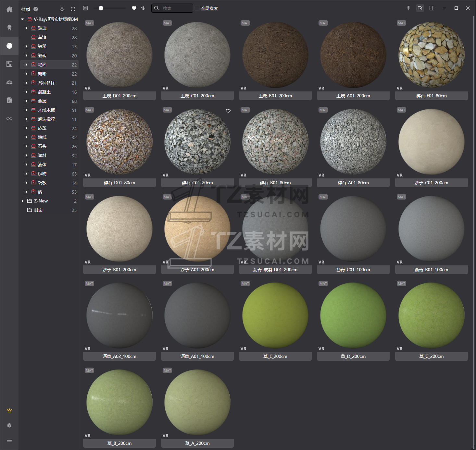Click the 沙子_C01_200cm name label
Viewport: 476px width, 450px height.
(x=432, y=183)
